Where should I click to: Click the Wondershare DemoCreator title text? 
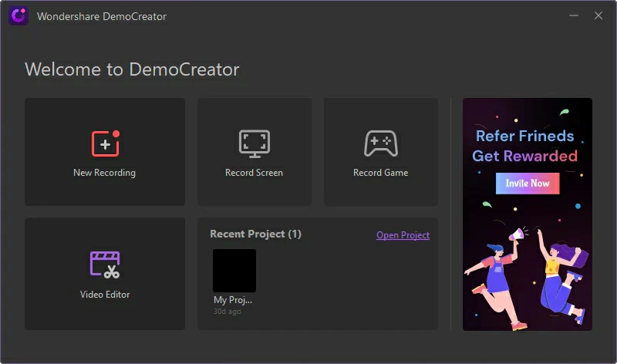click(102, 16)
